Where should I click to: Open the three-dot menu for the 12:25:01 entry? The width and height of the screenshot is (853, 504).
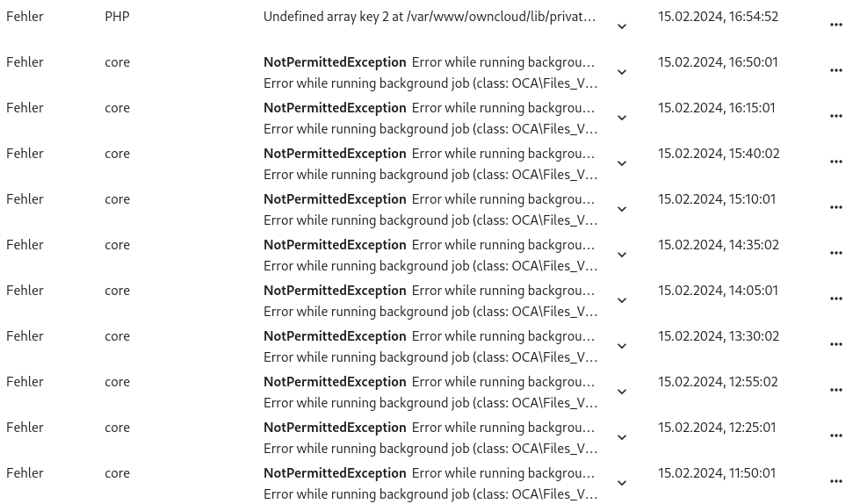click(x=836, y=436)
